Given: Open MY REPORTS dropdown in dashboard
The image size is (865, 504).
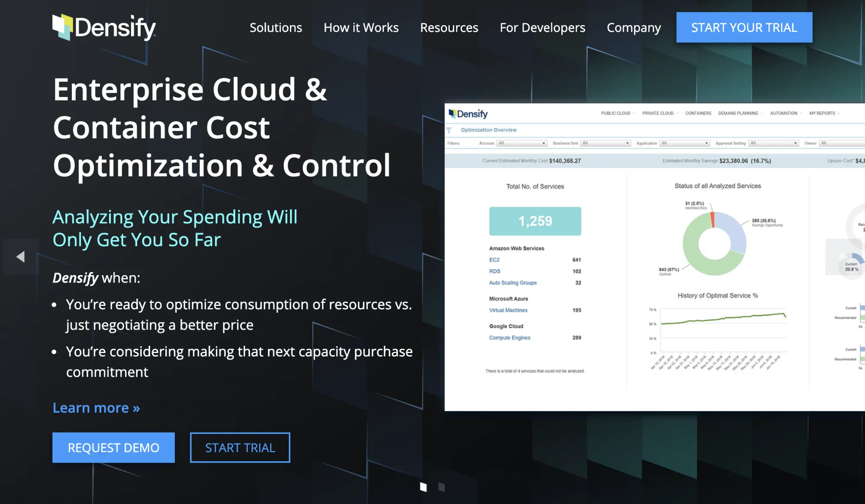Looking at the screenshot, I should [x=824, y=113].
